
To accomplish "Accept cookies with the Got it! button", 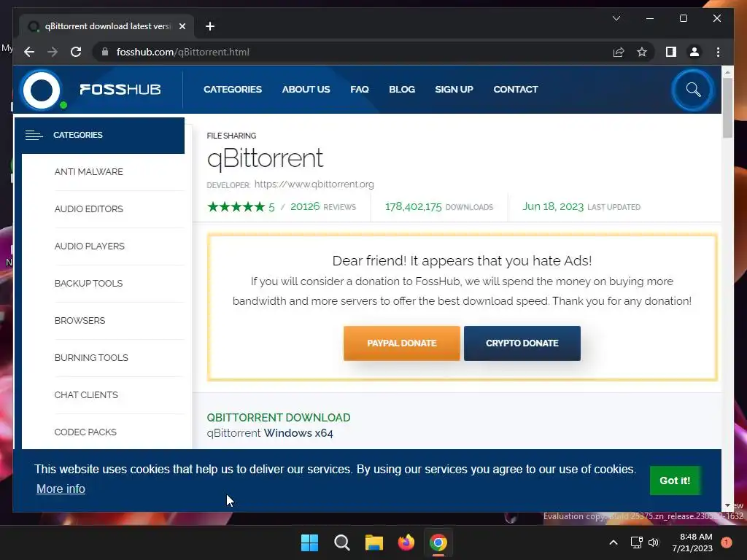I will pos(675,481).
